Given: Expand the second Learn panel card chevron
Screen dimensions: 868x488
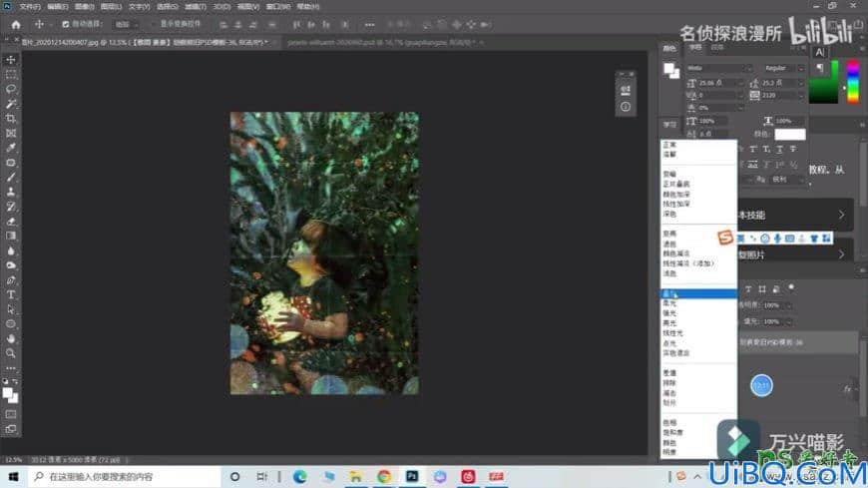Looking at the screenshot, I should coord(841,254).
